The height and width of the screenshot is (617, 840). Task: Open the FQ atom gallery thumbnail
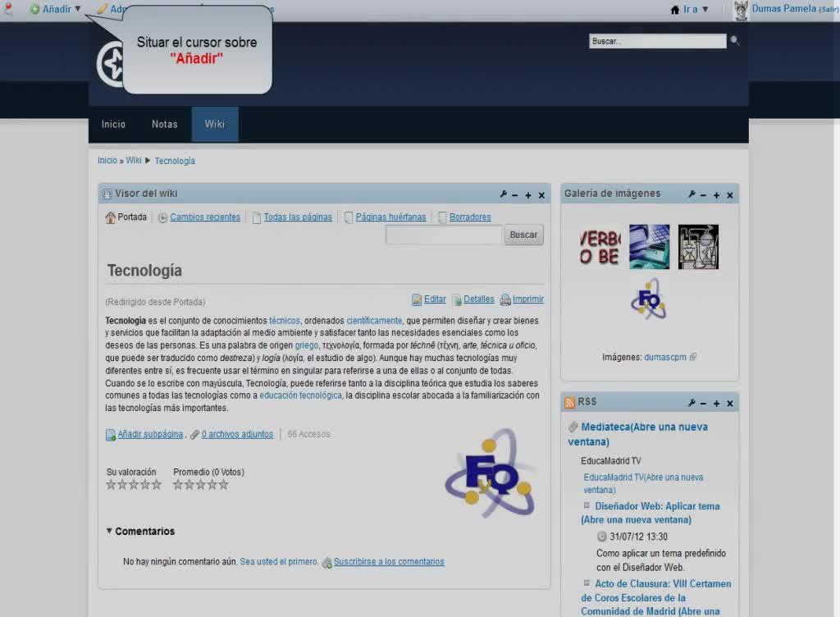point(649,299)
